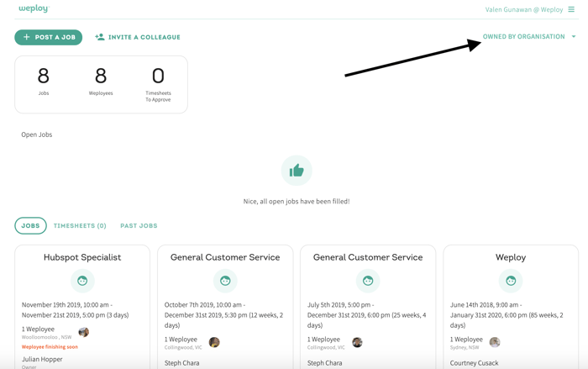Click the face icon on the Weploy job card
The image size is (588, 369).
tap(511, 281)
